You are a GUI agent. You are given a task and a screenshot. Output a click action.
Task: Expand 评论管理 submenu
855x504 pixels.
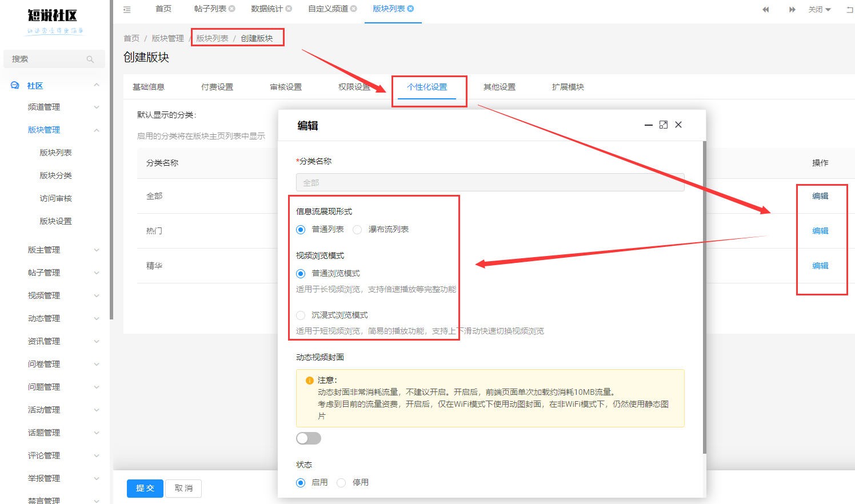97,455
